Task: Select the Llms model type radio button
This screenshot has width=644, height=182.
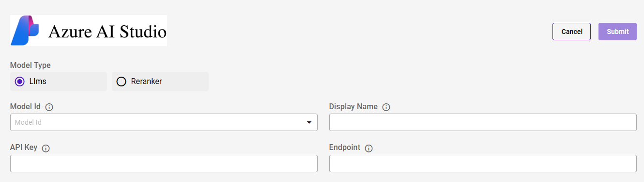Action: click(x=20, y=82)
